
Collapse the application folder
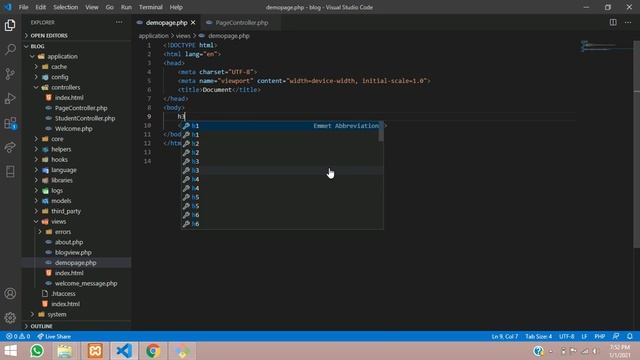pos(62,56)
